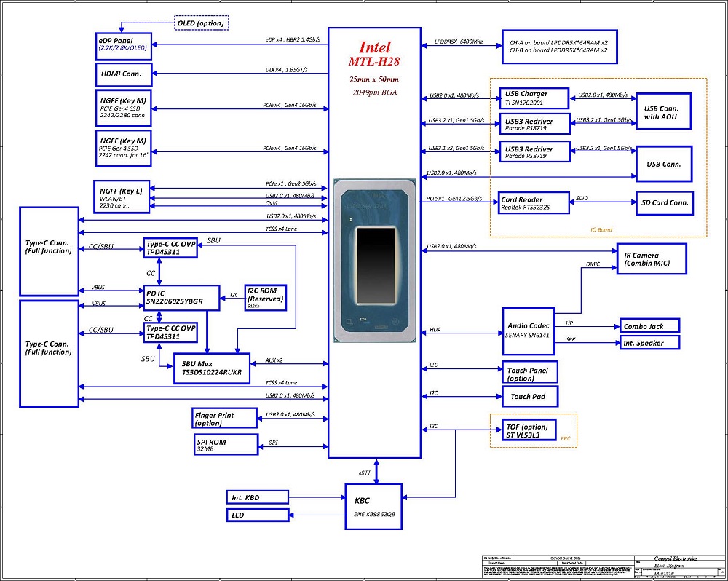Click the 'USB Charger TI SN1702001' block
The width and height of the screenshot is (728, 581).
534,98
